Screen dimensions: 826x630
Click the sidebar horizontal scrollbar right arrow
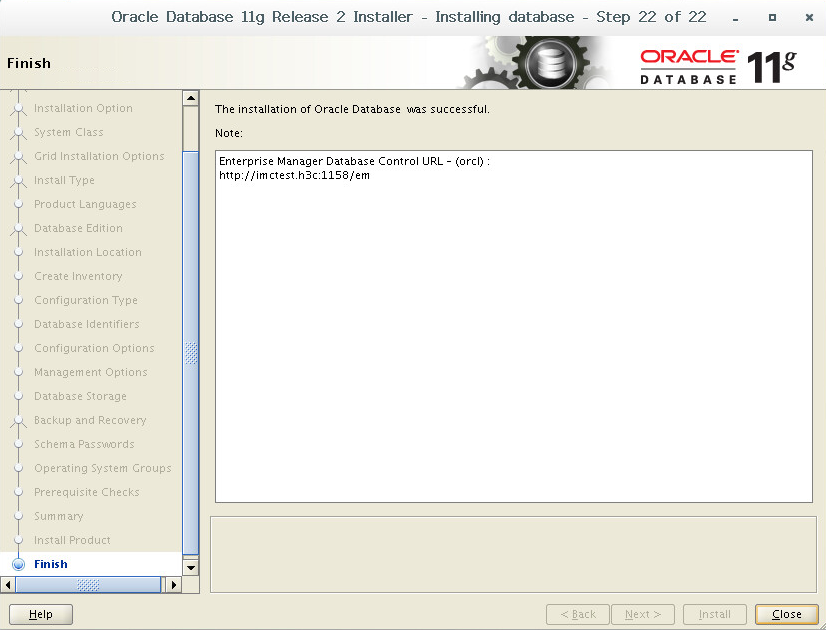pos(173,585)
